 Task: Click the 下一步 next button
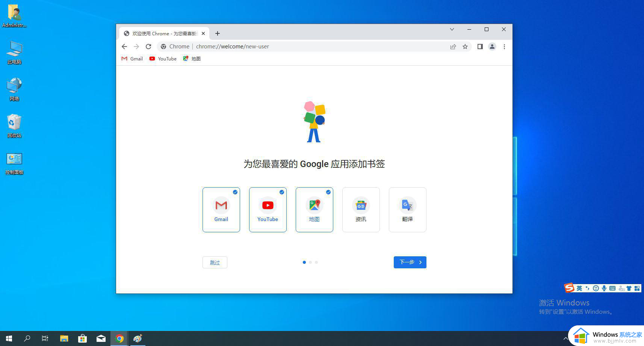click(x=410, y=262)
